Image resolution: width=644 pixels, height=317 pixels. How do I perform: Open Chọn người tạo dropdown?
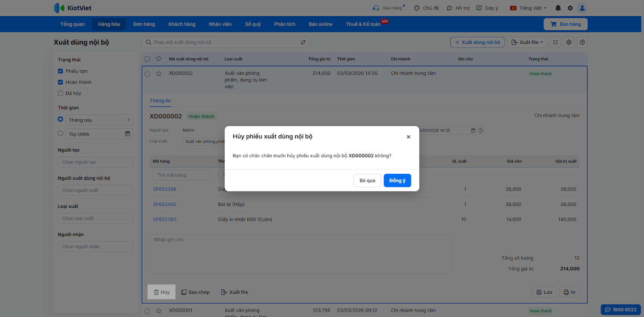95,162
